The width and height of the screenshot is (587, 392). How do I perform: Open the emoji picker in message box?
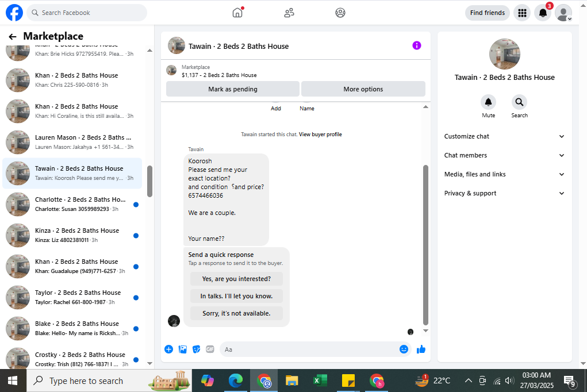coord(404,349)
